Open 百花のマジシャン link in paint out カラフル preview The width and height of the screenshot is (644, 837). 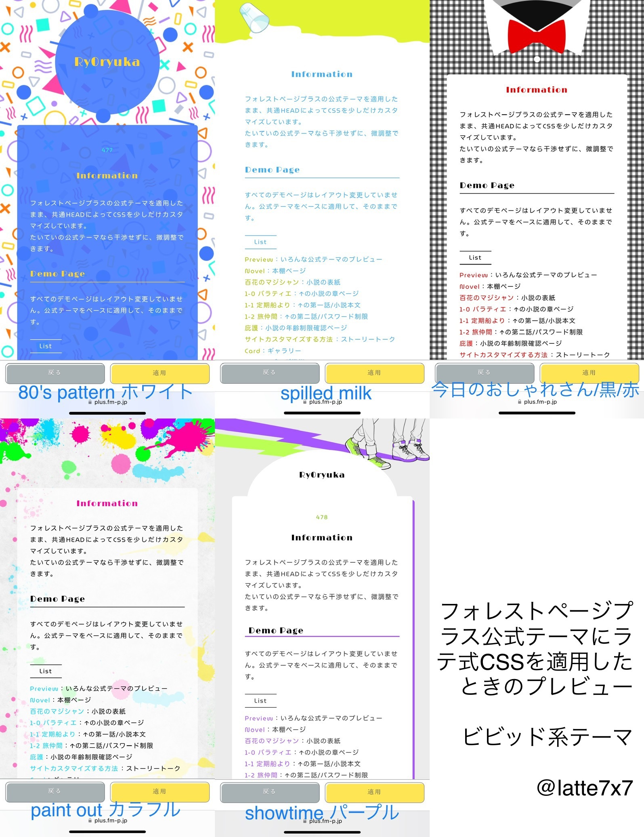pyautogui.click(x=57, y=711)
